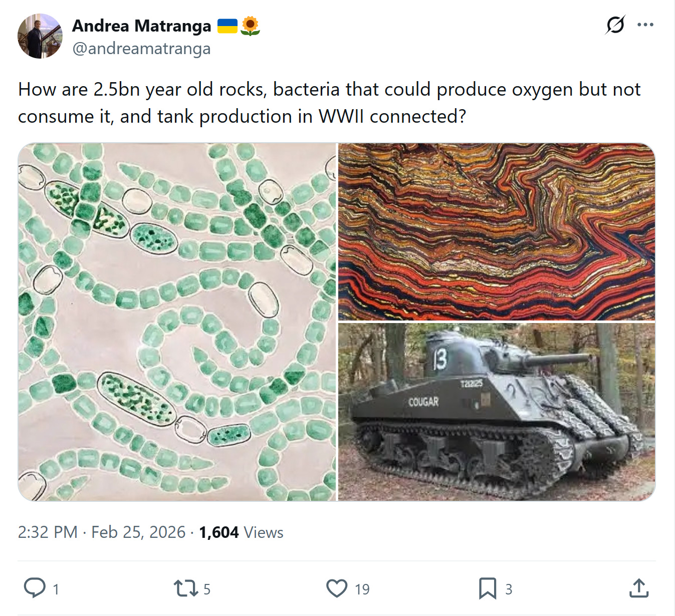Click the @andreamatranga handle
Viewport: 675px width, 616px height.
pyautogui.click(x=142, y=49)
